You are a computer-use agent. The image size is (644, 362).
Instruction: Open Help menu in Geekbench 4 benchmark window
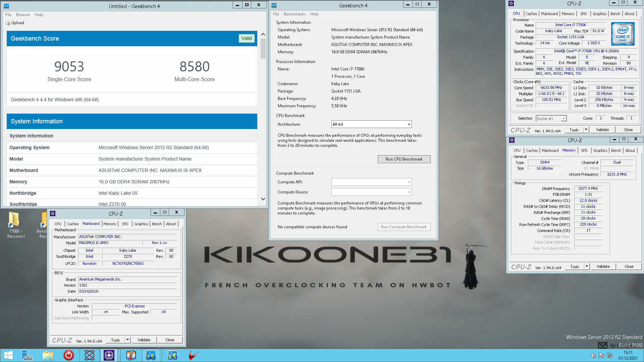tap(314, 14)
